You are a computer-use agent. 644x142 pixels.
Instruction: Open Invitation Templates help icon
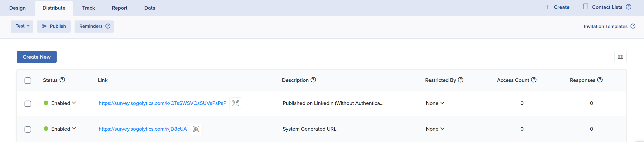633,26
